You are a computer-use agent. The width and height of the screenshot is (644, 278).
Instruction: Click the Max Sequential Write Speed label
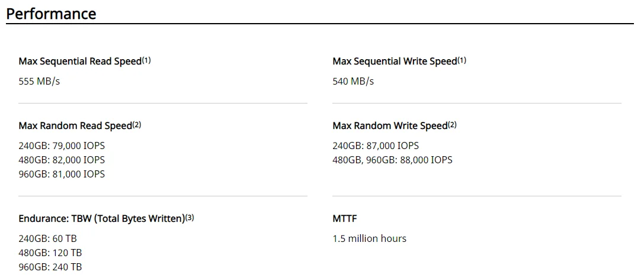[395, 62]
